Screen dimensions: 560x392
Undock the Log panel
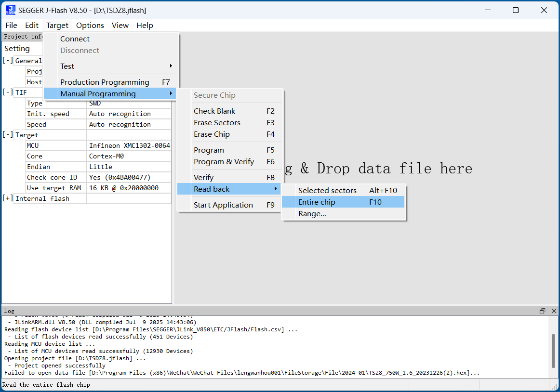542,311
